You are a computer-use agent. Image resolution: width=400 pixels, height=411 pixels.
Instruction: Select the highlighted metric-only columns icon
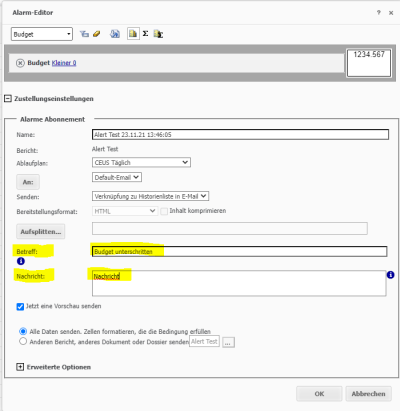133,34
